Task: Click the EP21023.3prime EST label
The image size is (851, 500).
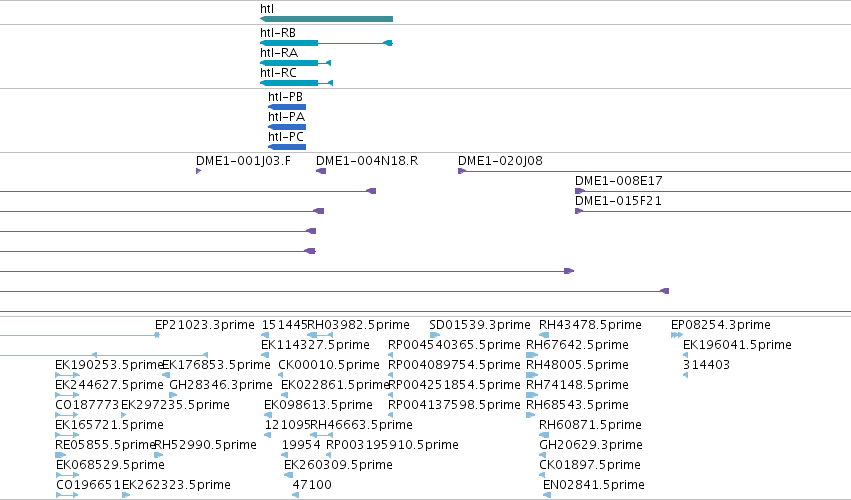Action: (205, 325)
